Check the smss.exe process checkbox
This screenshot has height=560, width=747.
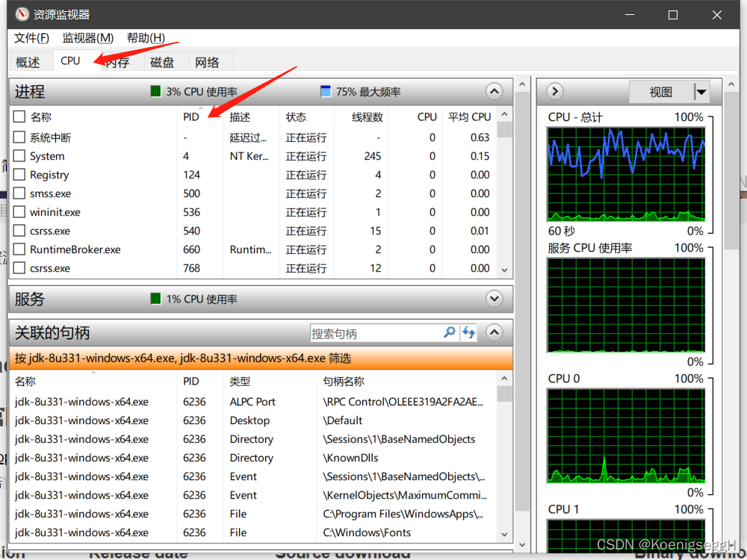tap(19, 193)
